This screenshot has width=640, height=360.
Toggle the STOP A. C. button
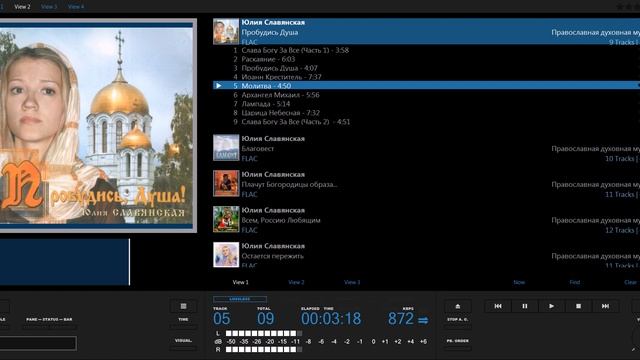[458, 327]
